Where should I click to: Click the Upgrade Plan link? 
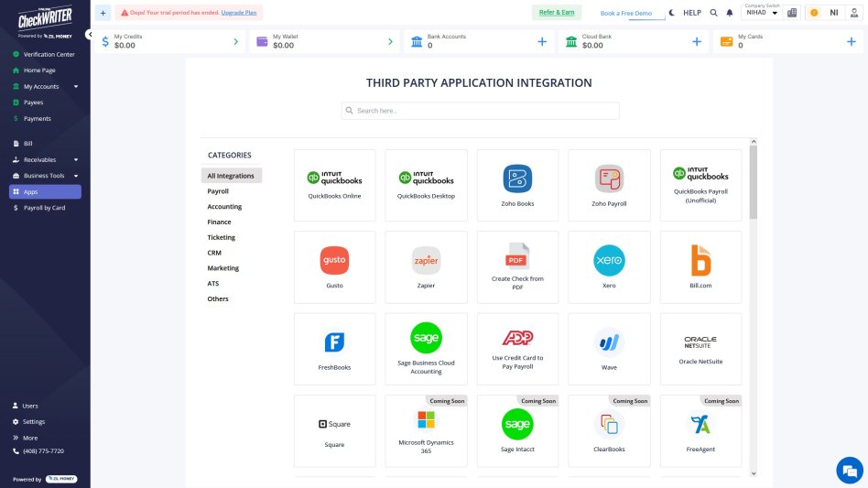click(x=239, y=13)
